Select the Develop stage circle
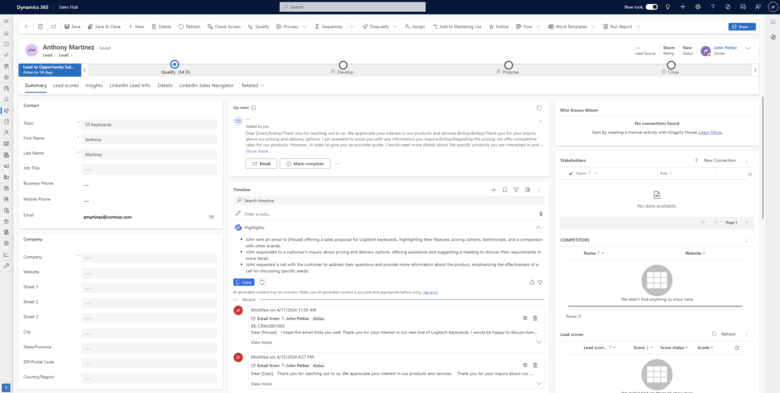Image resolution: width=780 pixels, height=393 pixels. tap(343, 65)
